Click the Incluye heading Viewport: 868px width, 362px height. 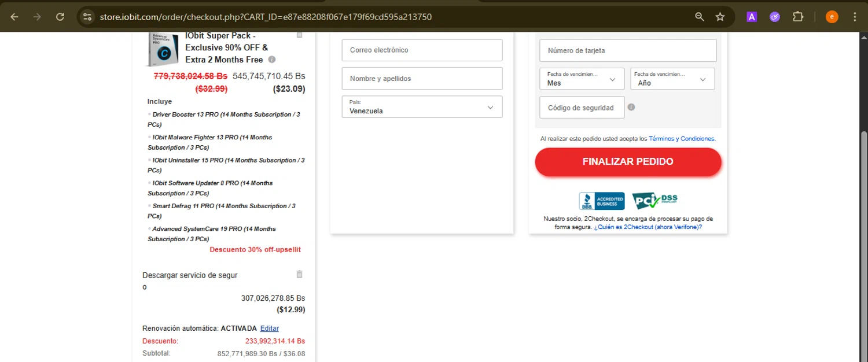(x=160, y=102)
